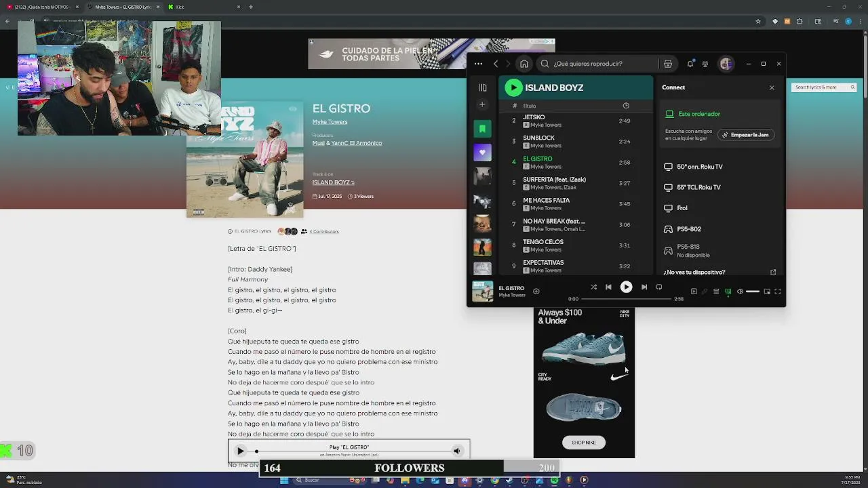The height and width of the screenshot is (488, 868).
Task: Select track TENGO CELOS
Action: pos(575,245)
